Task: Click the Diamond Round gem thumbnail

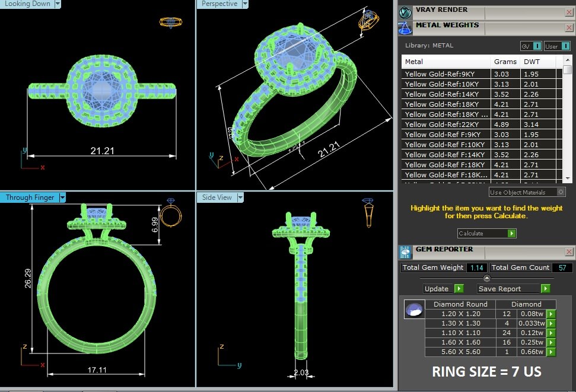Action: [x=413, y=309]
